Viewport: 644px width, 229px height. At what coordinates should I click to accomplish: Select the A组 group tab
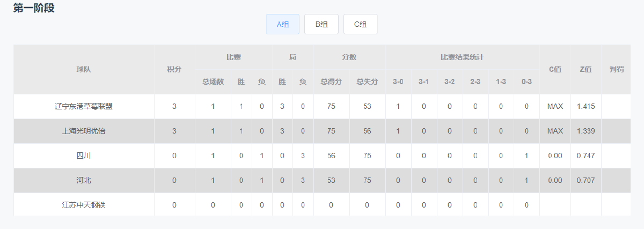point(283,24)
